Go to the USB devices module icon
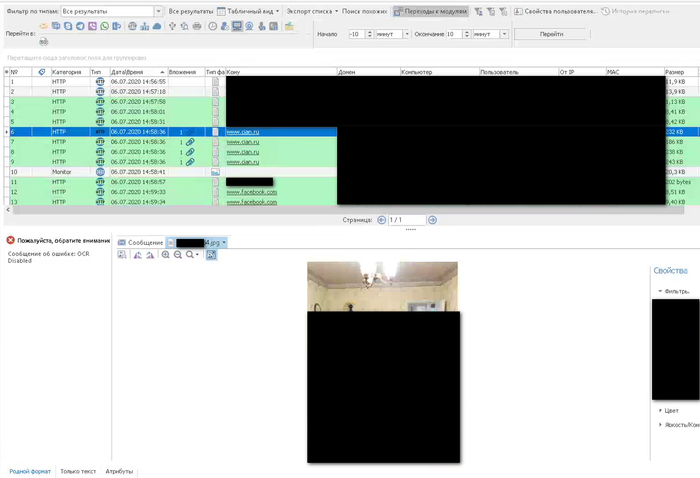Image resolution: width=700 pixels, height=478 pixels. click(172, 26)
